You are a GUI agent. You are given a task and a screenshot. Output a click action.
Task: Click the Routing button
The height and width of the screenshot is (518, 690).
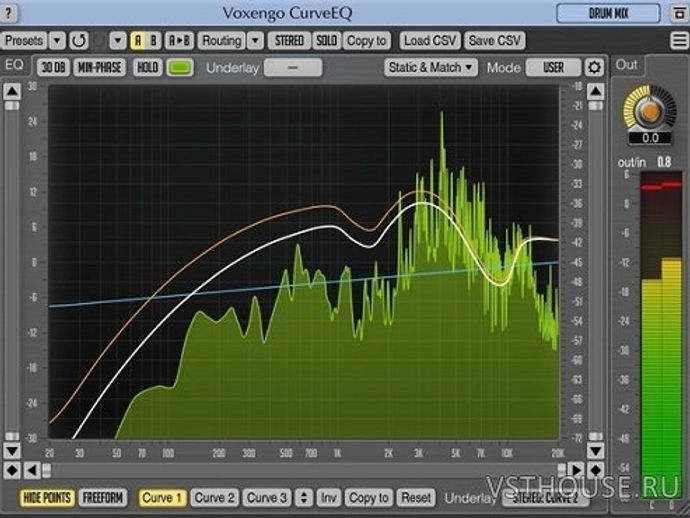click(x=222, y=41)
